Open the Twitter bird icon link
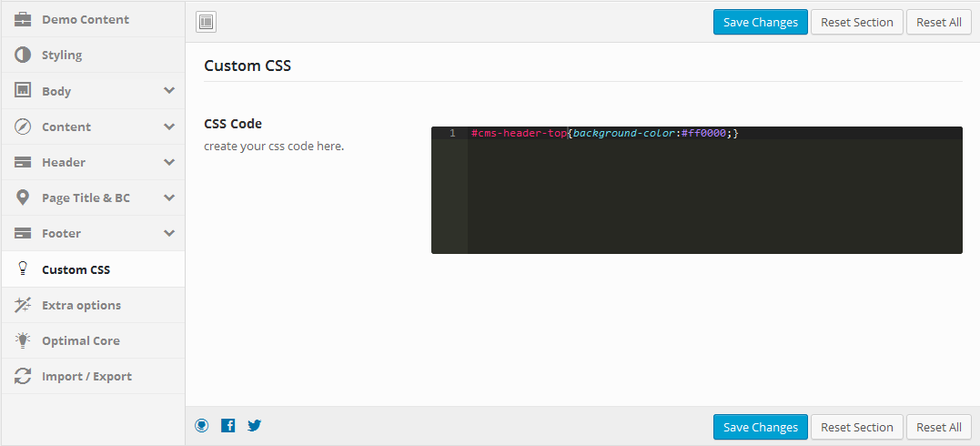This screenshot has width=980, height=446. [x=255, y=426]
